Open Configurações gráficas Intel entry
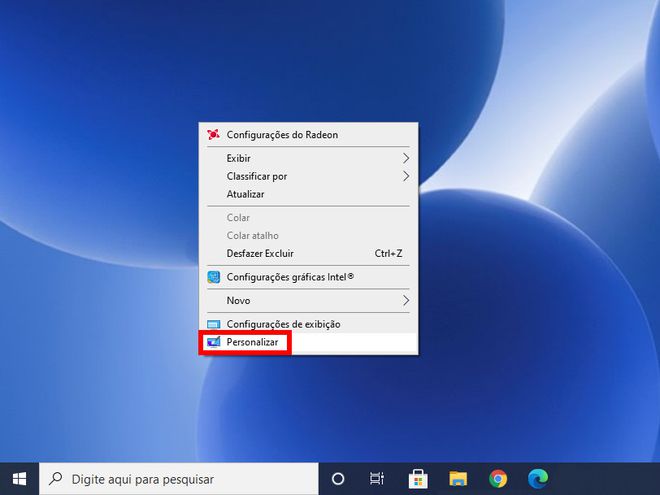The width and height of the screenshot is (660, 495). 309,277
